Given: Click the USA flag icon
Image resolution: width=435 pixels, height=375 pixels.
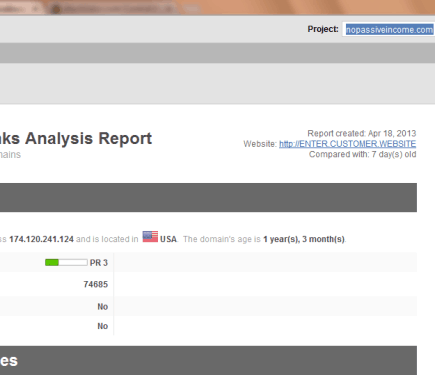Looking at the screenshot, I should [150, 236].
